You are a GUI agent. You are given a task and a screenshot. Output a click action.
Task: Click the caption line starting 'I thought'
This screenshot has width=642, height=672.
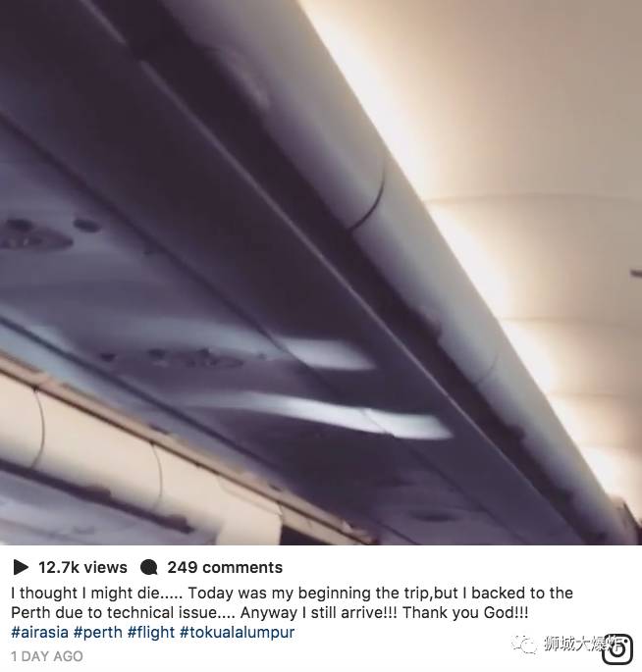tap(292, 594)
